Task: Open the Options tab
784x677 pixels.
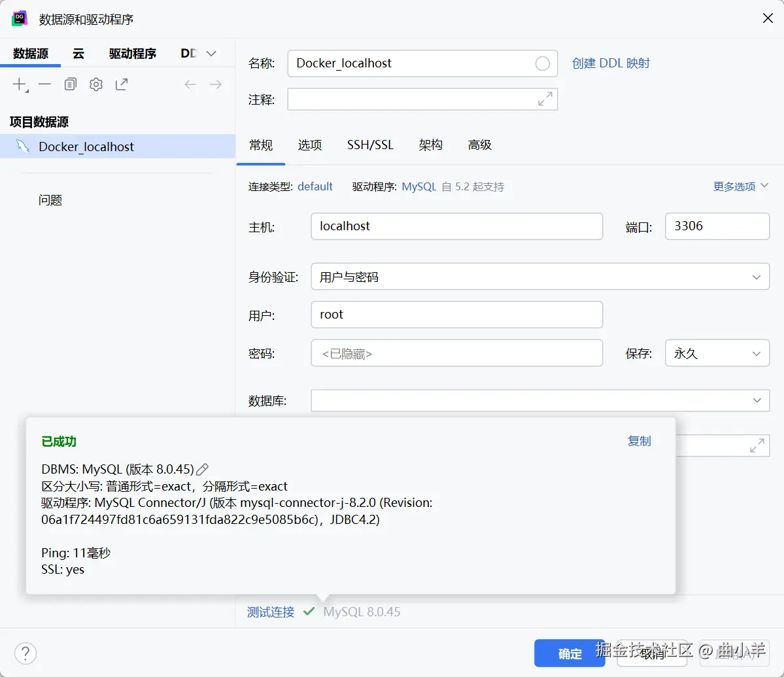Action: [x=310, y=145]
